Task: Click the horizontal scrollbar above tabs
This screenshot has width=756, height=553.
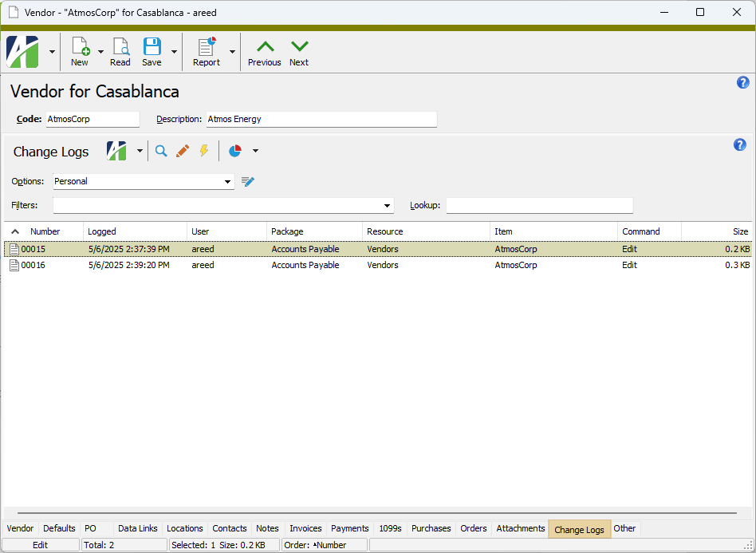Action: pos(377,513)
